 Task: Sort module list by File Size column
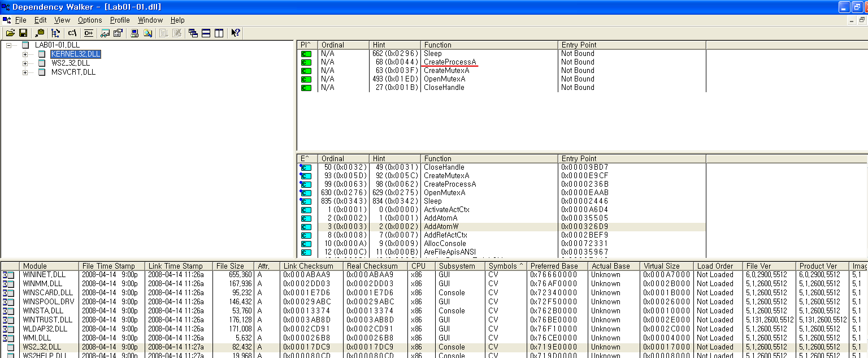pos(233,266)
